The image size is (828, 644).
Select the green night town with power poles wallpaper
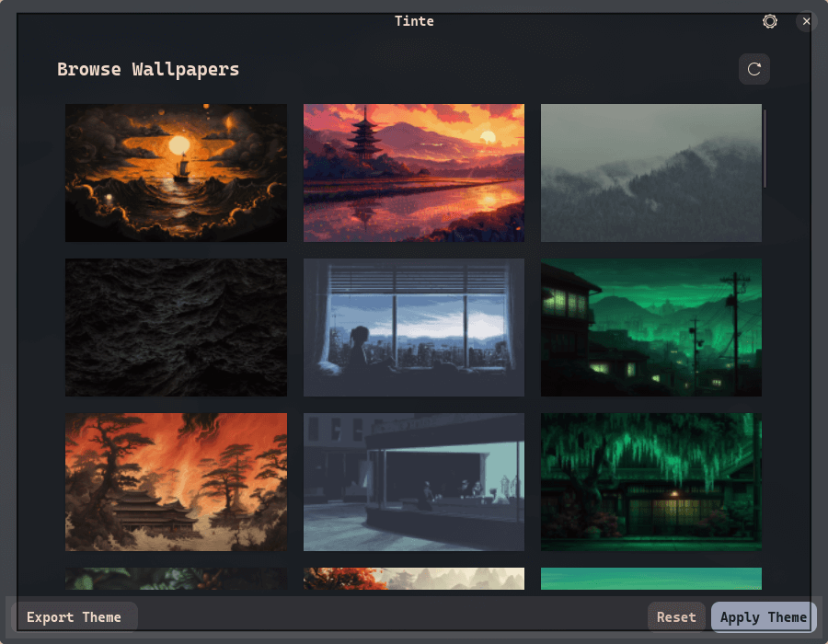click(650, 328)
